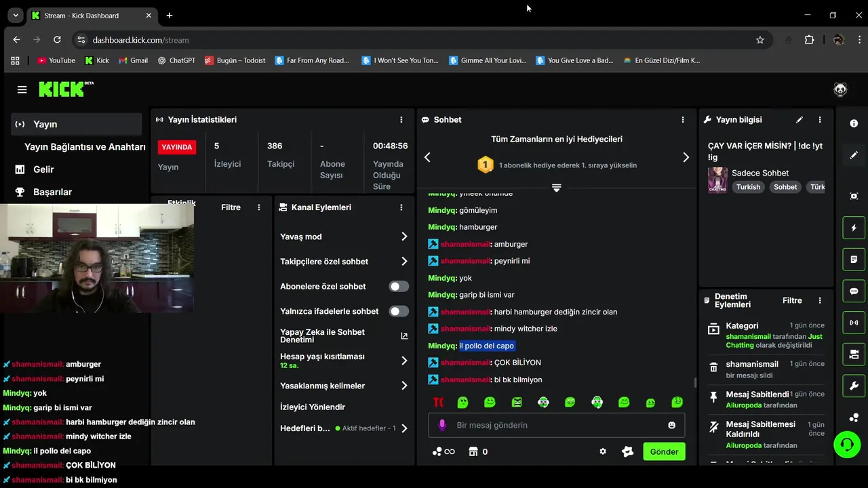Open Denetim Eylemleri three-dot menu
The height and width of the screenshot is (488, 868).
(820, 300)
